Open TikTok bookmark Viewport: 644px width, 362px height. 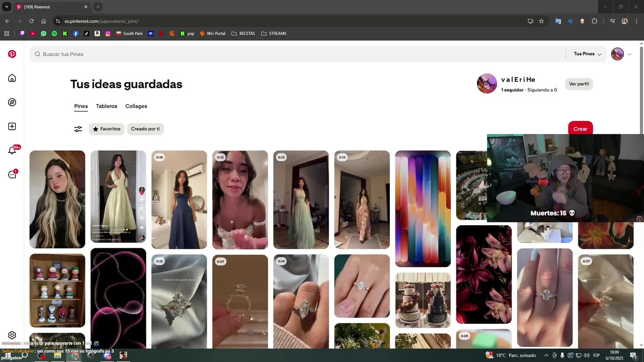click(87, 34)
